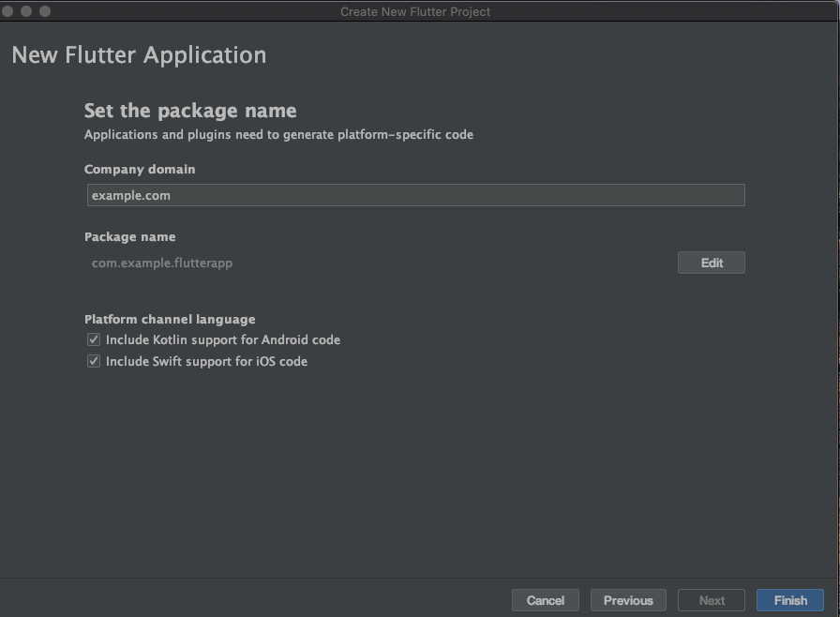Click the 'Create New Flutter Project' title bar
This screenshot has width=840, height=617.
415,11
